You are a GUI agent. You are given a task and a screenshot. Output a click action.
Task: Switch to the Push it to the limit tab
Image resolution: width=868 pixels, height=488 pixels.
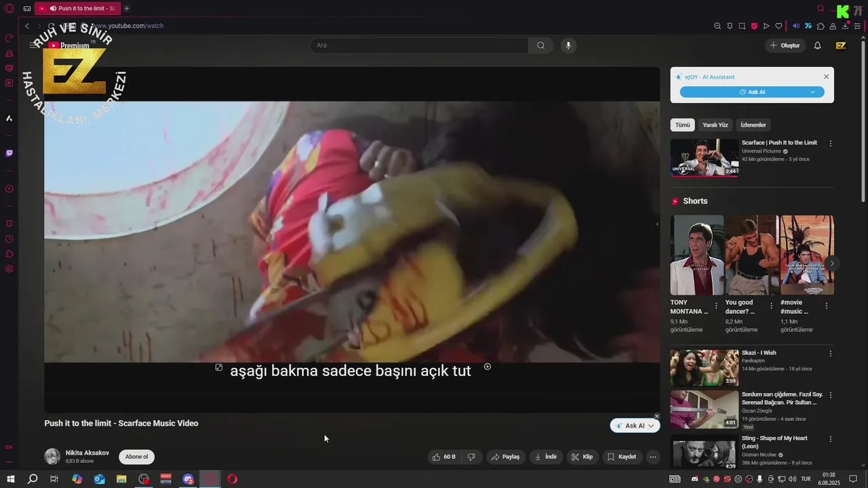click(78, 8)
